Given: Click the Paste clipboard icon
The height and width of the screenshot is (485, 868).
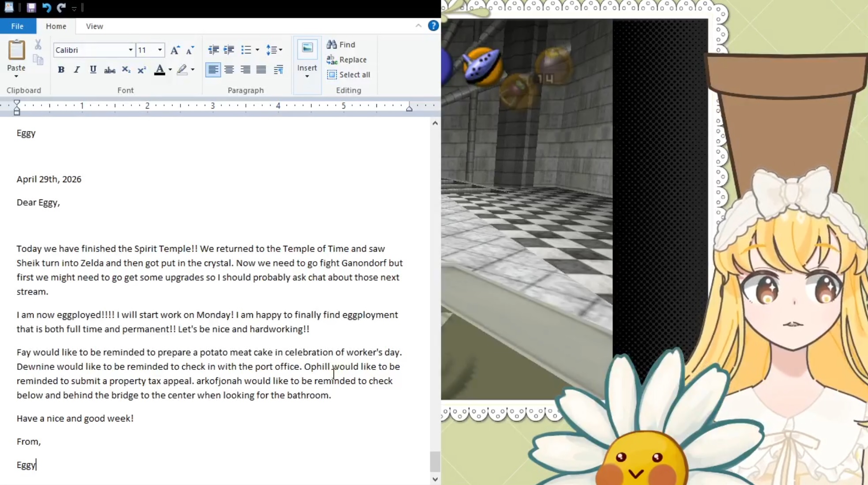Looking at the screenshot, I should point(16,50).
